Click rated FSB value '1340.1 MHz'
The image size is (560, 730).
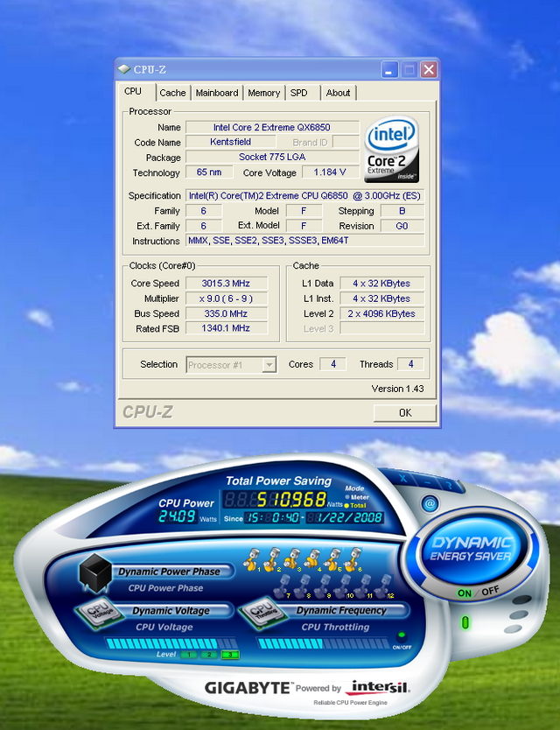pos(227,328)
